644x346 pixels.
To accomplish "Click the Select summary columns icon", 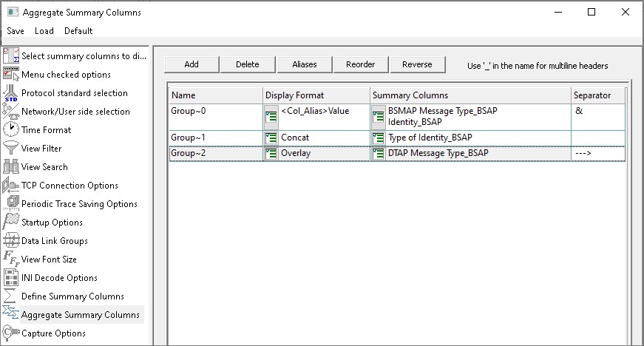I will point(11,55).
